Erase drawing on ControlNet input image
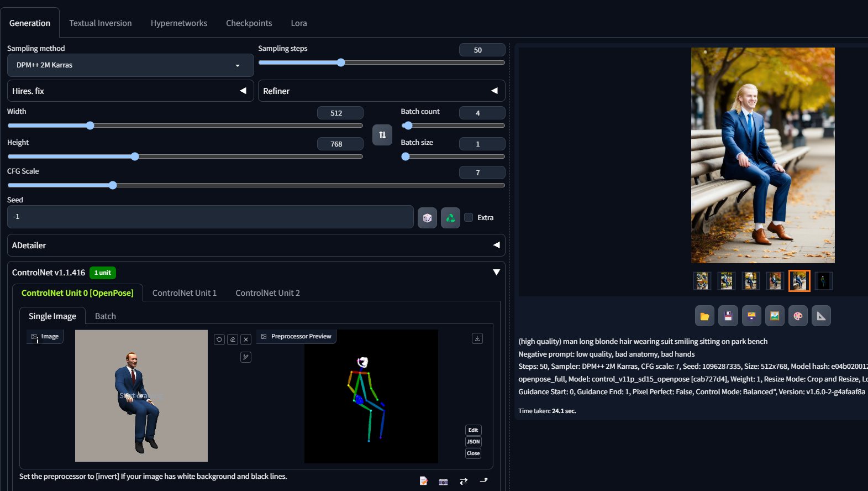 233,339
